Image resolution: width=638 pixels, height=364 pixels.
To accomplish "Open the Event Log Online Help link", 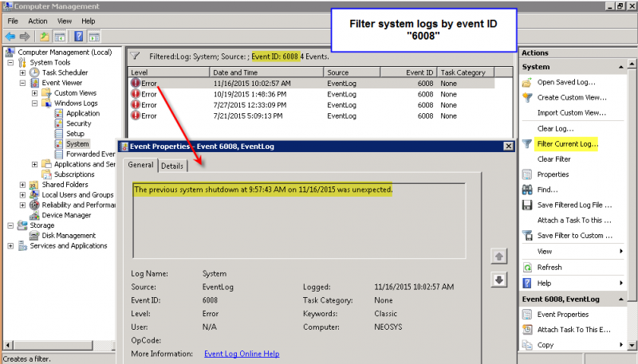I will click(242, 354).
